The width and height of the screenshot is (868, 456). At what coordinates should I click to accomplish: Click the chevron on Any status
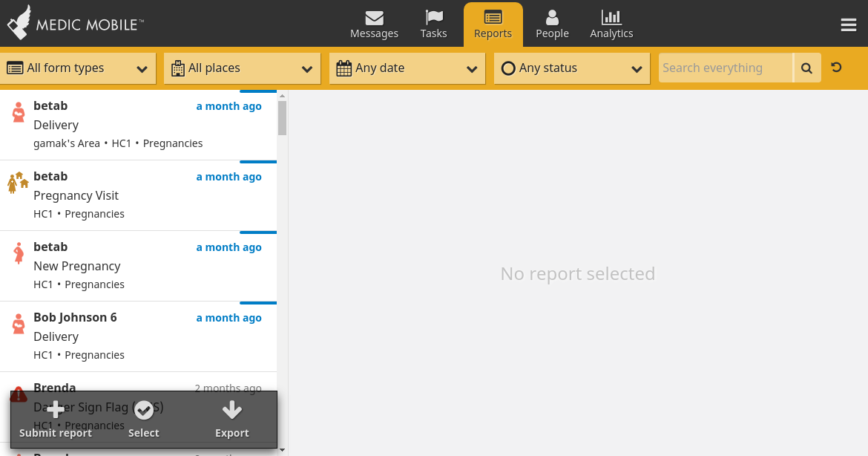pyautogui.click(x=637, y=69)
